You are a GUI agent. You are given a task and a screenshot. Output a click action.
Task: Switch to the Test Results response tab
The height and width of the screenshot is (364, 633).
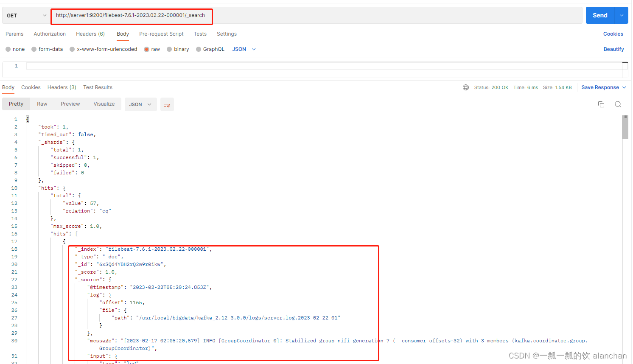(98, 87)
